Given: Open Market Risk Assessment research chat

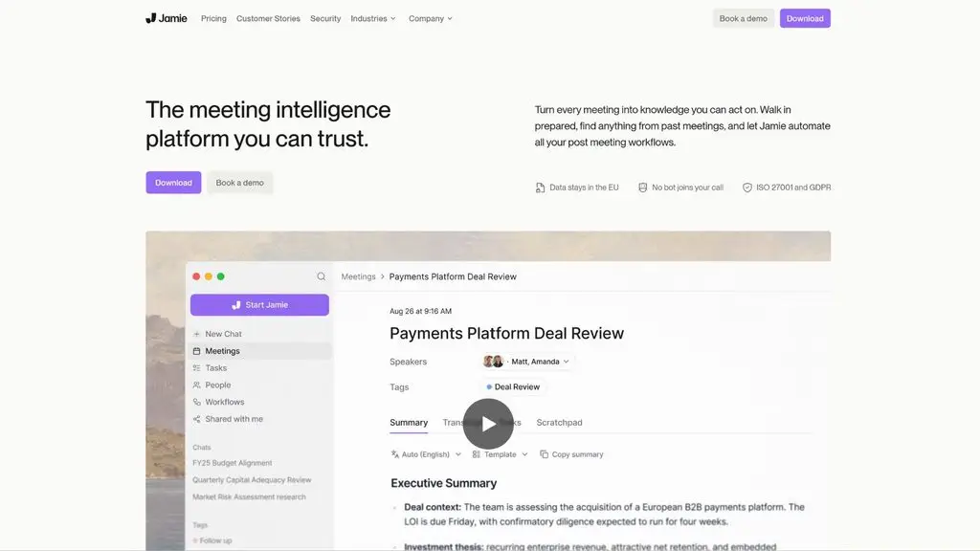Looking at the screenshot, I should (249, 496).
